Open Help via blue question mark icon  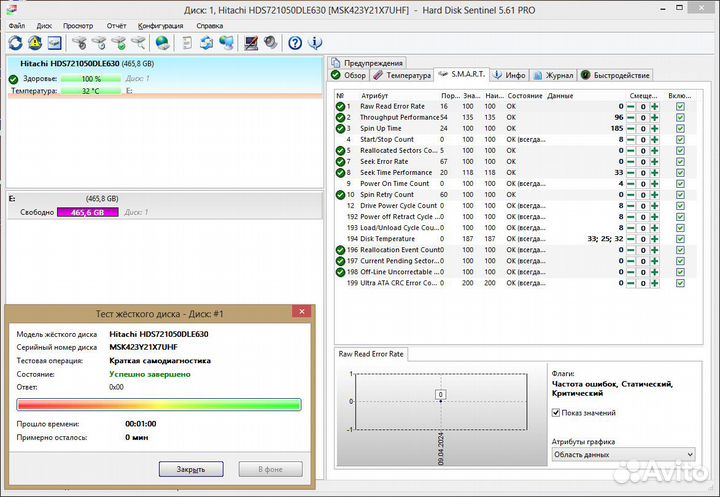point(295,43)
